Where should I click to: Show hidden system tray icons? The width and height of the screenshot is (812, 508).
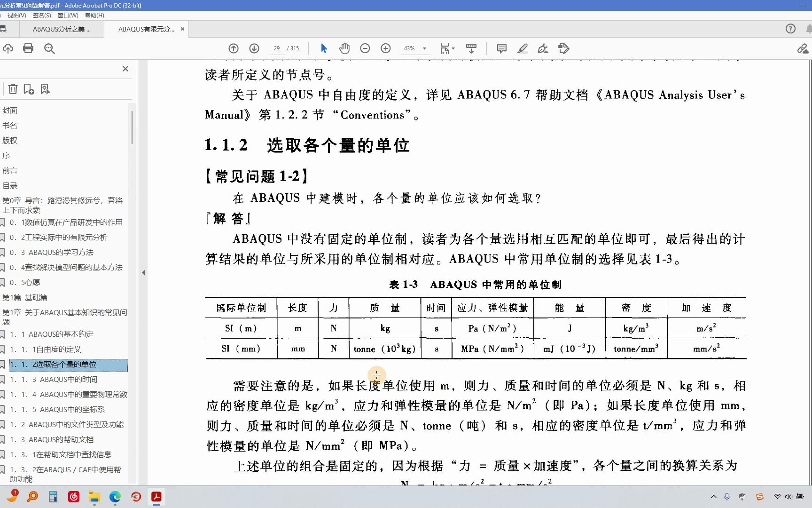coord(714,497)
